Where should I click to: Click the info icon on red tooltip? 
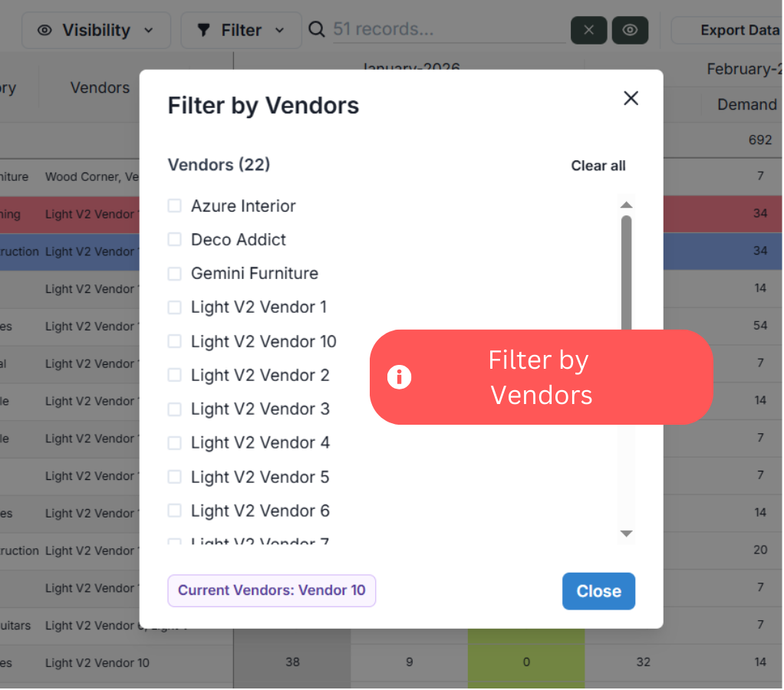point(399,377)
